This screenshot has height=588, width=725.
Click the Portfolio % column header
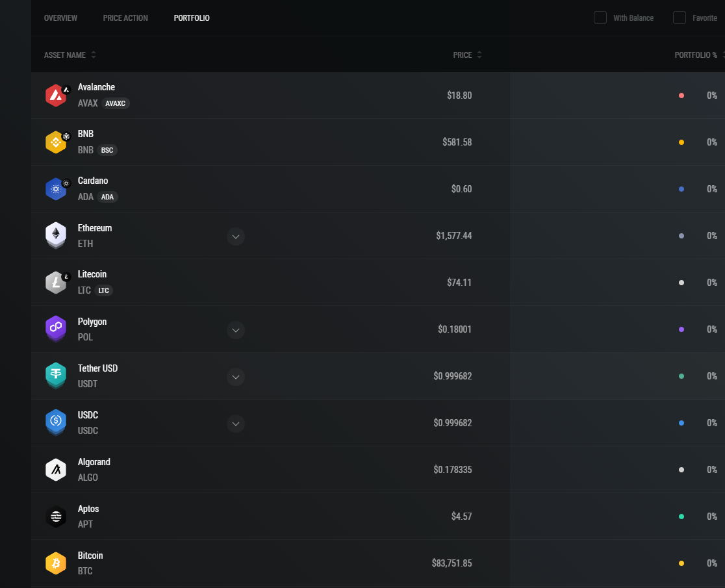(x=696, y=55)
